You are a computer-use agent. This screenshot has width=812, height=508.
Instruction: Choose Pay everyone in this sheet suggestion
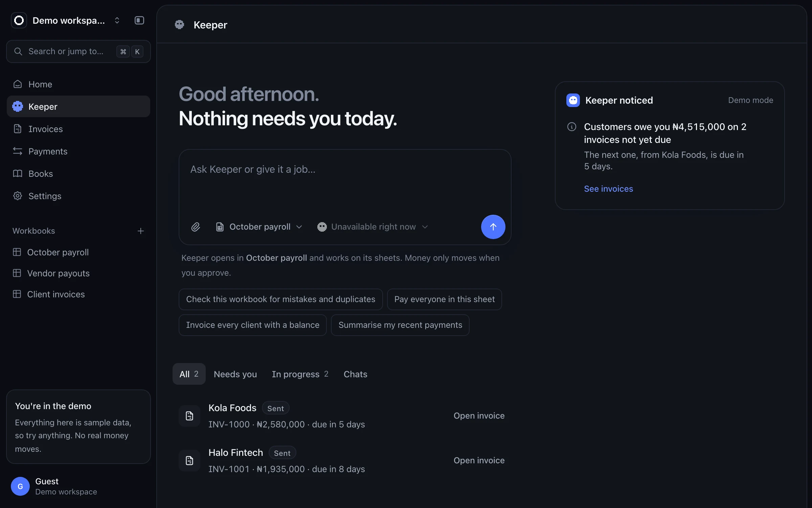point(444,299)
